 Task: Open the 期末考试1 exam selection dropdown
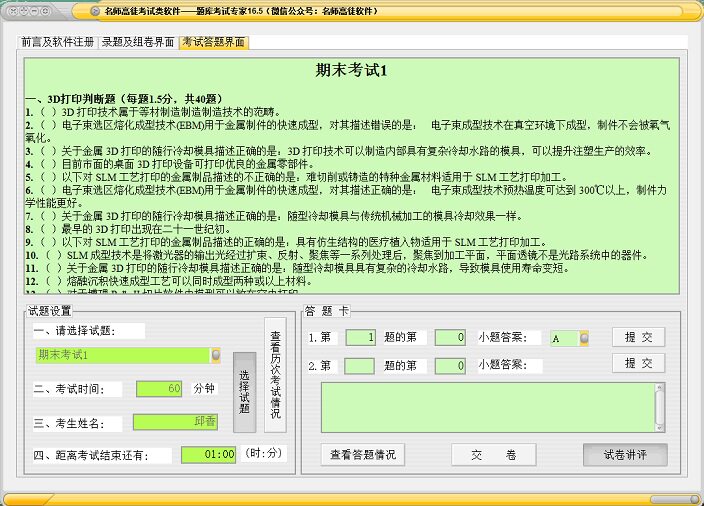(128, 355)
